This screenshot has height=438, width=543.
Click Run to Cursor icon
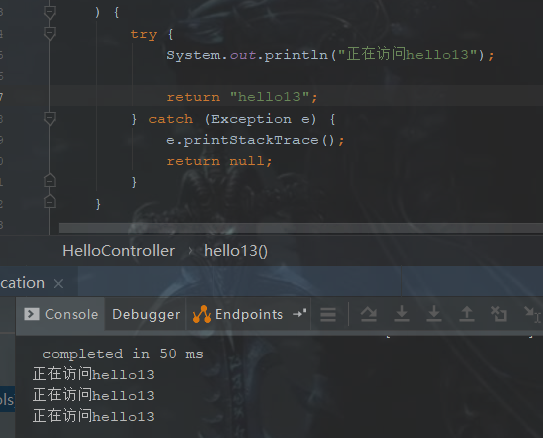tap(532, 314)
